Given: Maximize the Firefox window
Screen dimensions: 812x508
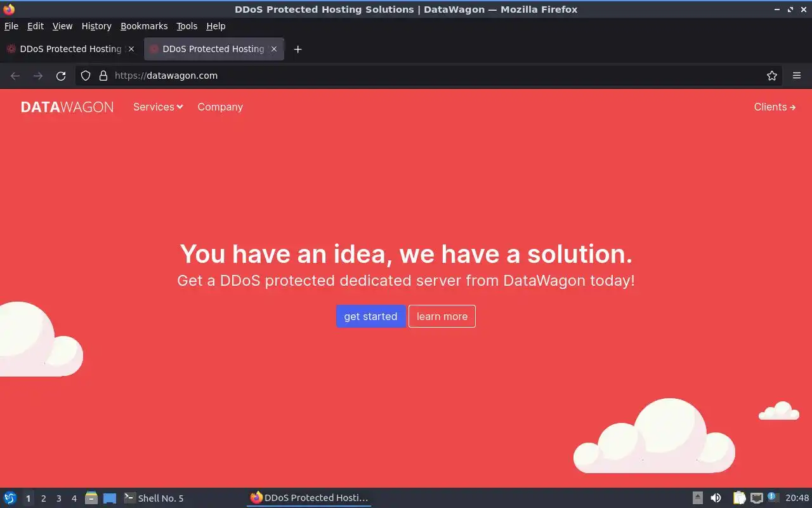Looking at the screenshot, I should (790, 10).
